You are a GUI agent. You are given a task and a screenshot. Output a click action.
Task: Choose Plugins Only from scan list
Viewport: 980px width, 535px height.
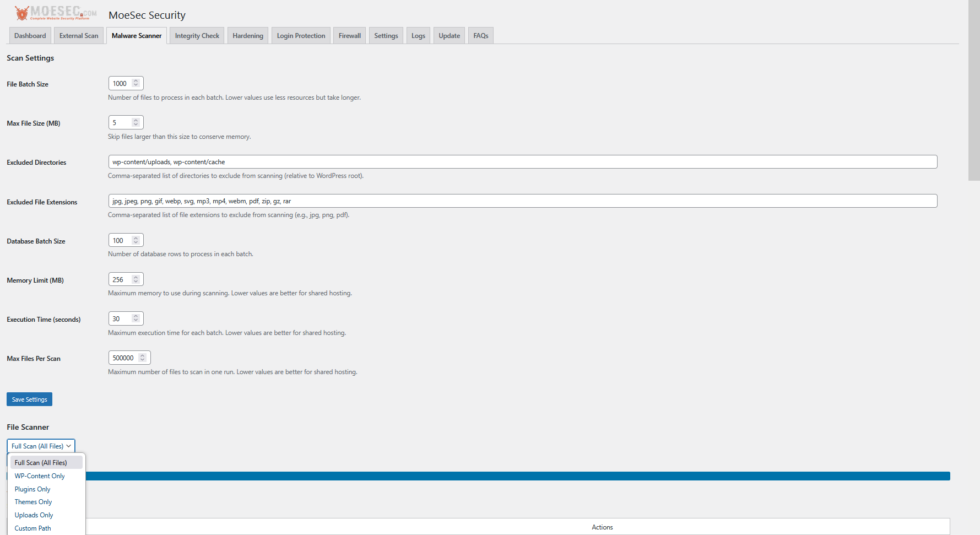point(33,489)
